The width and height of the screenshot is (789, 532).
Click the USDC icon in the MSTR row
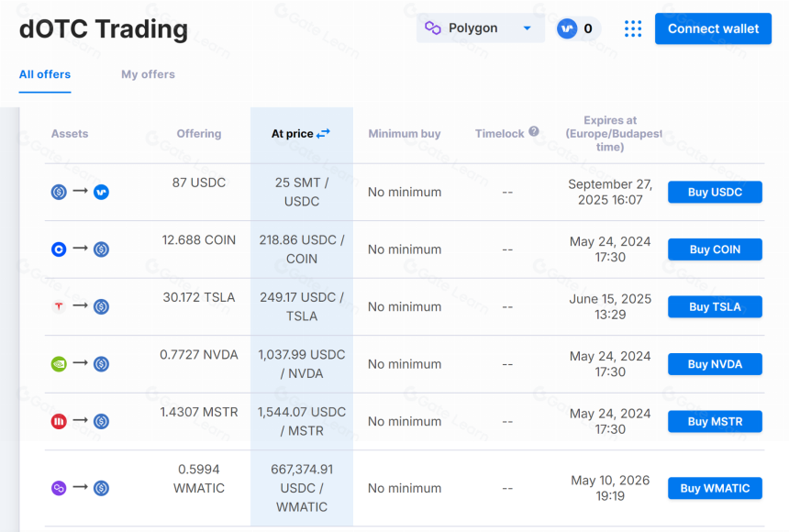(x=101, y=421)
